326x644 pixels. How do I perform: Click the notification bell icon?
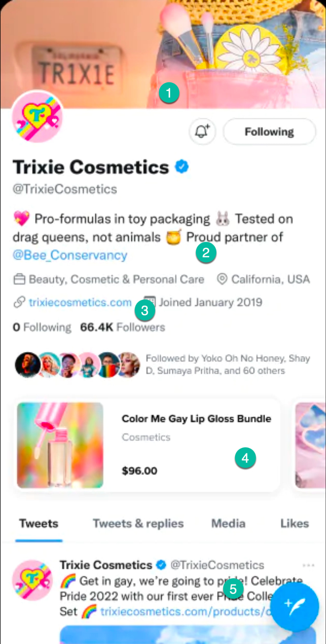202,131
